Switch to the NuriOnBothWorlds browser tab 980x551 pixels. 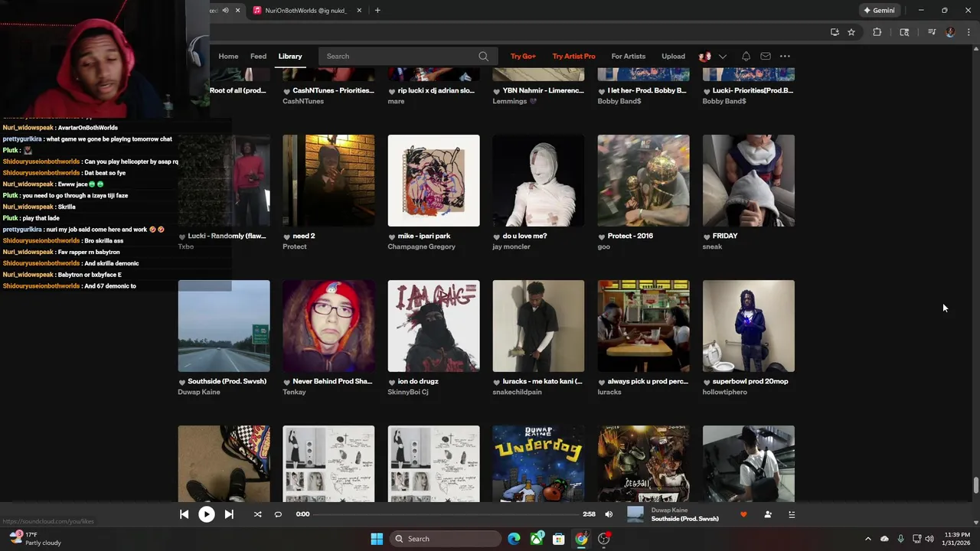[305, 10]
